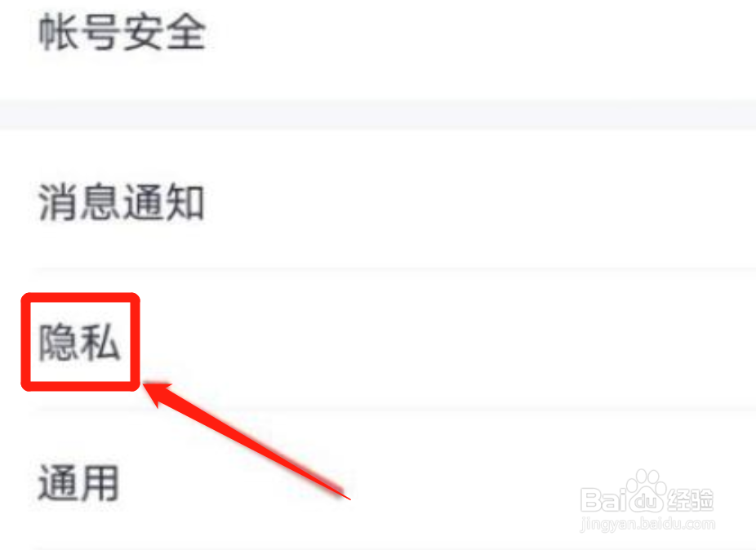Click the red arrowhead pointing at 隐私
Viewport: 756px width, 550px height.
157,392
